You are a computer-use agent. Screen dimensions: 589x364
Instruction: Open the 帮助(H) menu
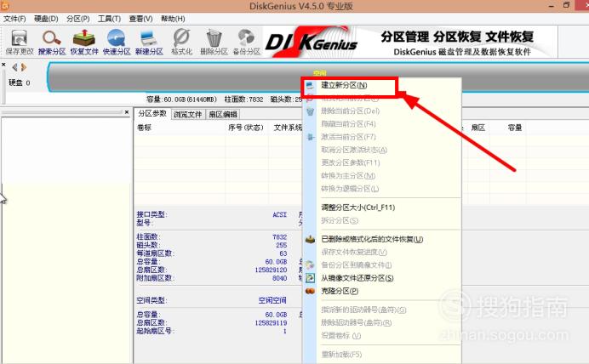[173, 19]
